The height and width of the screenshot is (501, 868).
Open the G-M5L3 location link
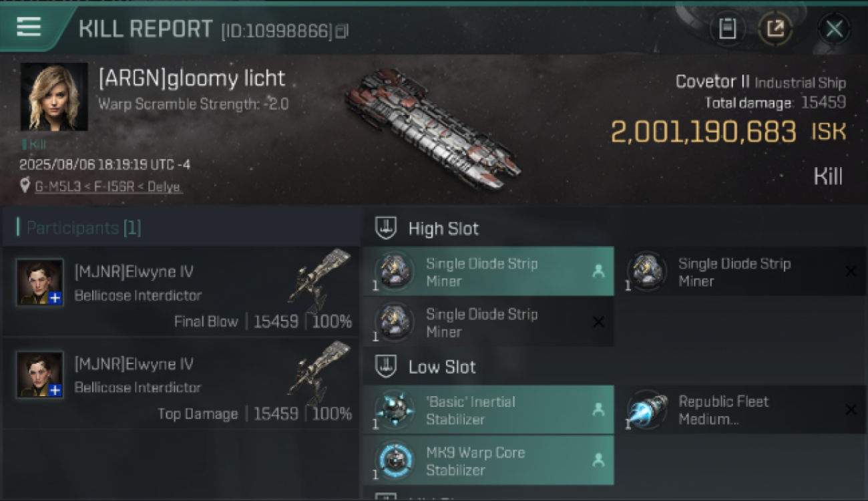click(x=108, y=187)
